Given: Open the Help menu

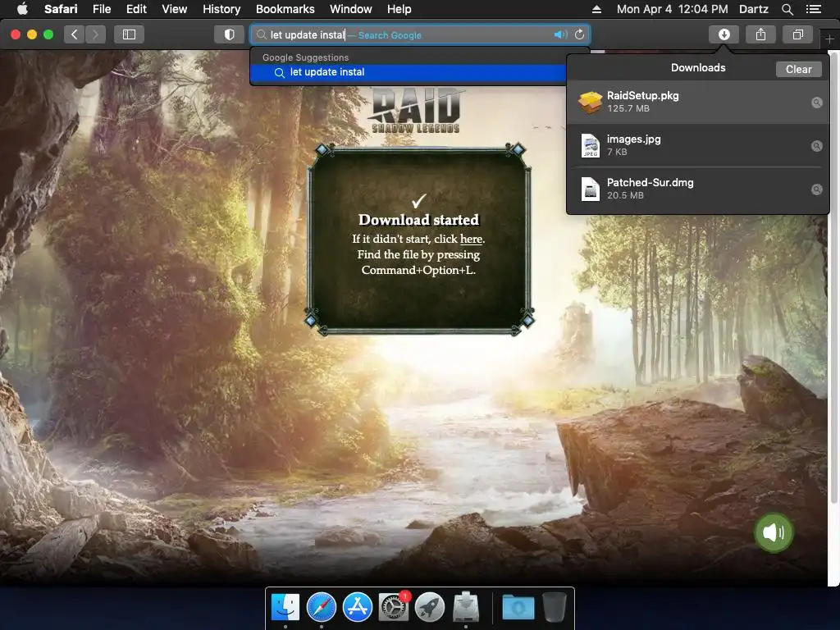Looking at the screenshot, I should [399, 9].
